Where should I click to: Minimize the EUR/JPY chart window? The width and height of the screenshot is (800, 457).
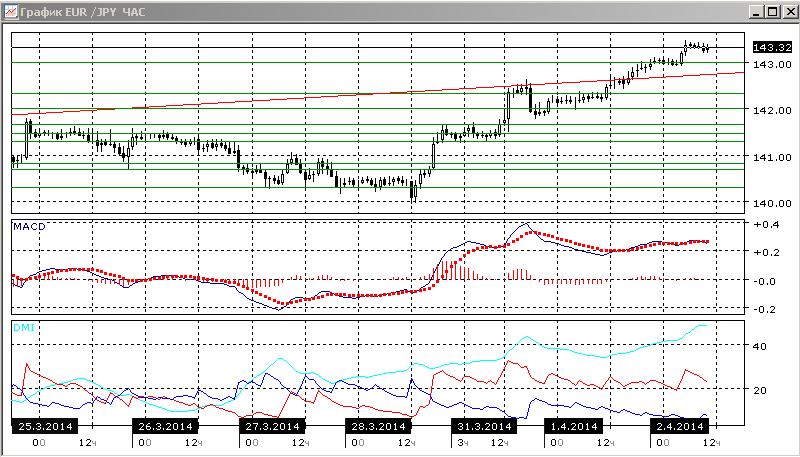pyautogui.click(x=758, y=12)
